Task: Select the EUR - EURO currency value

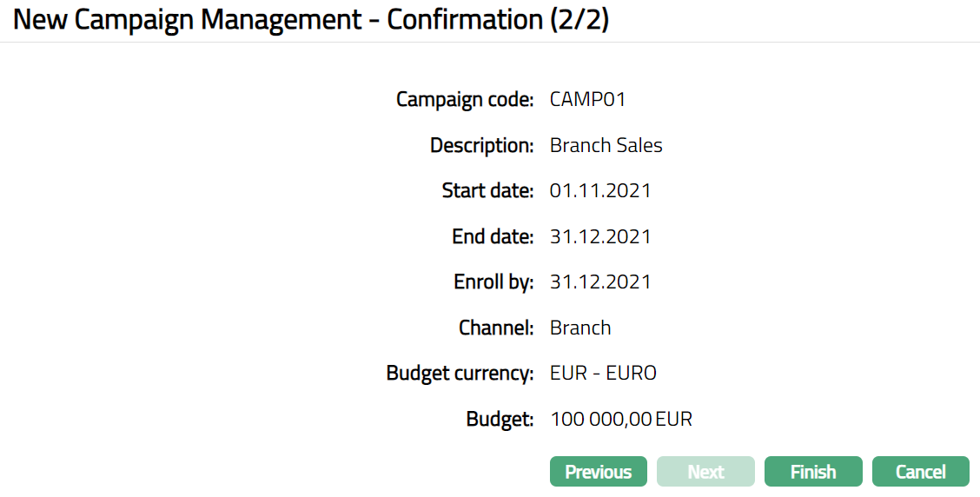Action: [603, 374]
